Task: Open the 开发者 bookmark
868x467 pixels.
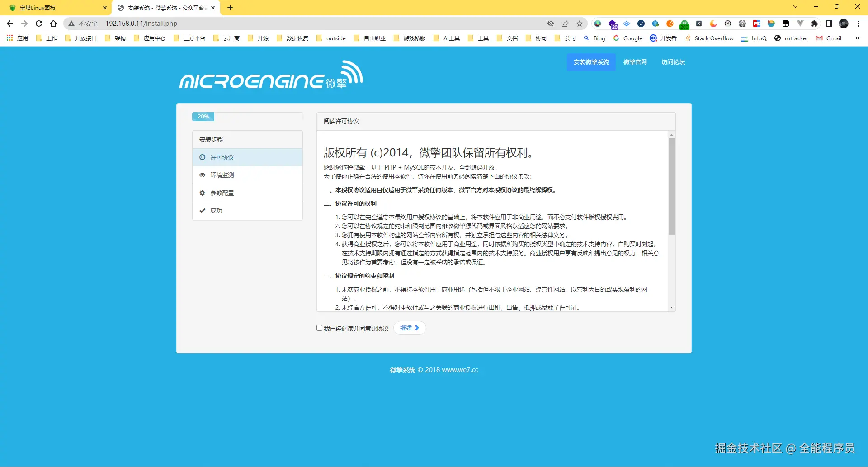Action: pos(663,38)
